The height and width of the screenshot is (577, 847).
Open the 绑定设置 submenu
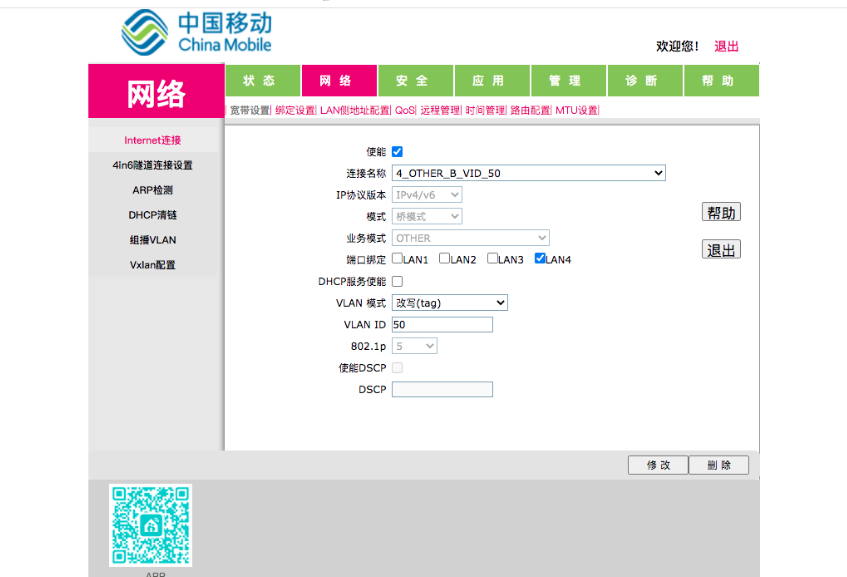coord(295,110)
